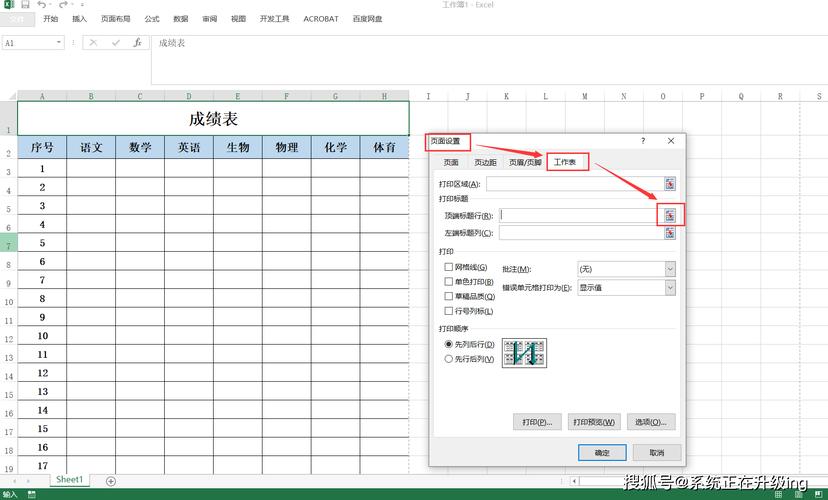Image resolution: width=828 pixels, height=500 pixels.
Task: Click the Page Setup help question mark
Action: [x=643, y=141]
